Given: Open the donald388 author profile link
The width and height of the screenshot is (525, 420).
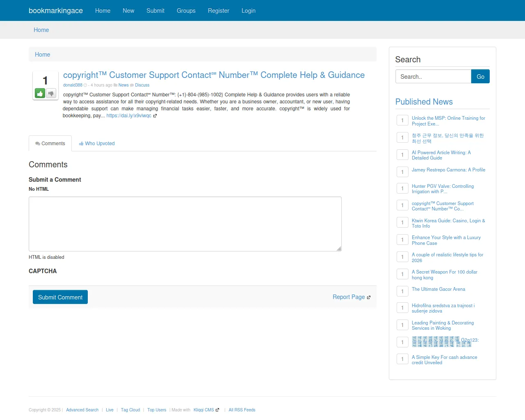Looking at the screenshot, I should point(73,85).
